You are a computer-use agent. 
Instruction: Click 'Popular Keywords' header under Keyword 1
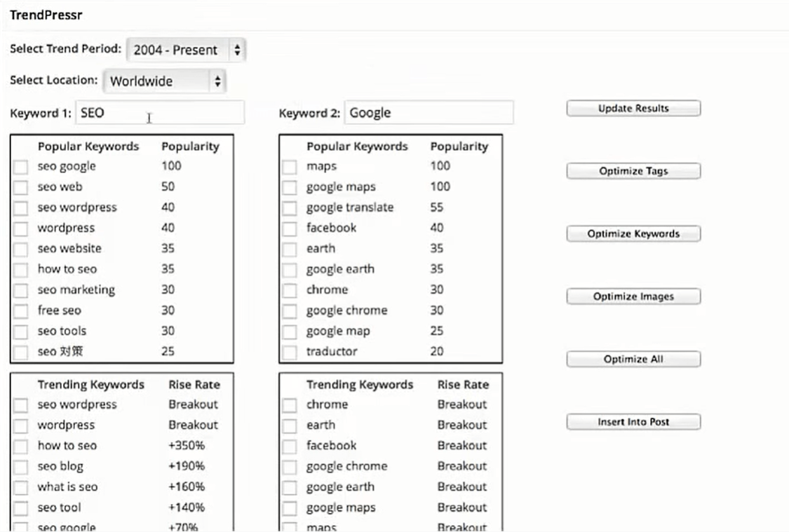88,146
